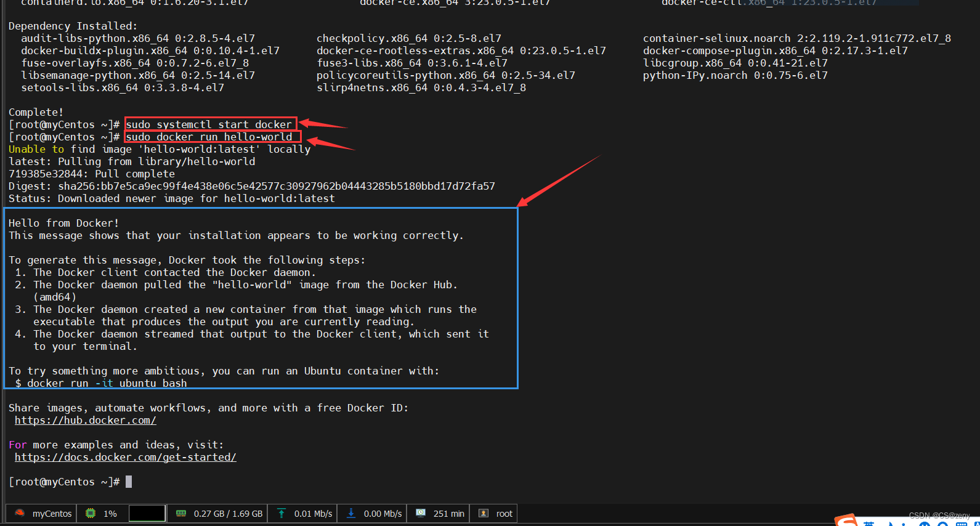This screenshot has height=526, width=980.
Task: Click the terminal cursor at the last prompt
Action: tap(129, 482)
